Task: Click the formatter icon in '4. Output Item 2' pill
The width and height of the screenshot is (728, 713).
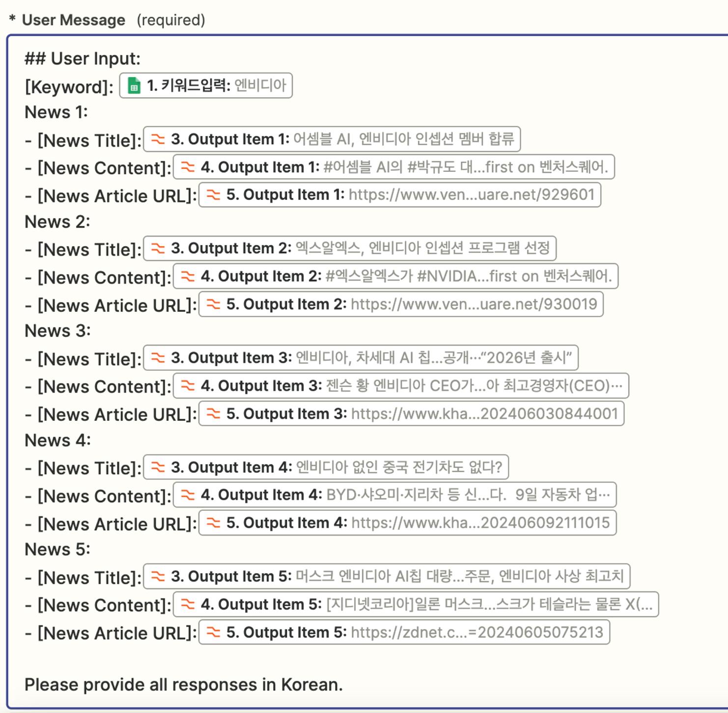Action: pos(188,276)
